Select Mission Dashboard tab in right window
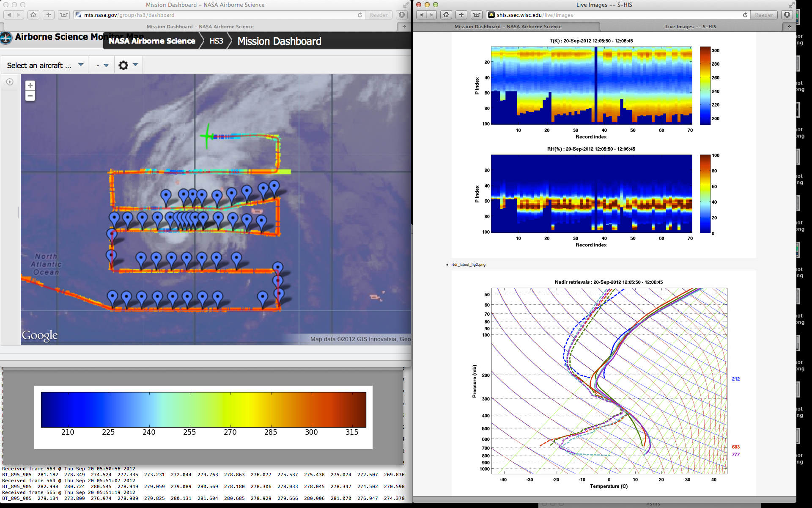 (507, 26)
